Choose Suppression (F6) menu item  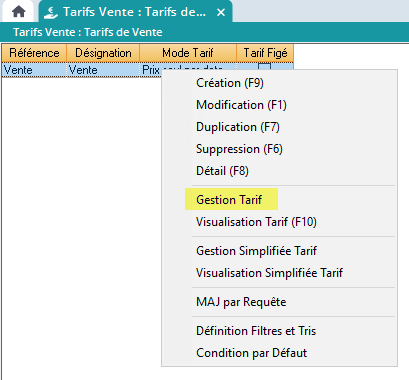tap(239, 149)
